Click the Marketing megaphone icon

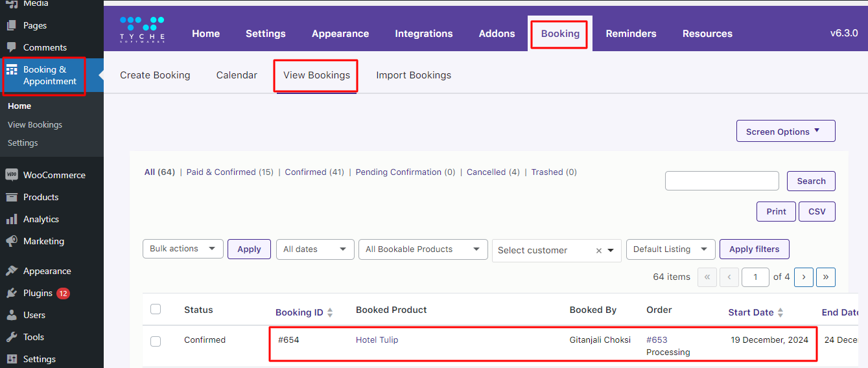(x=12, y=241)
